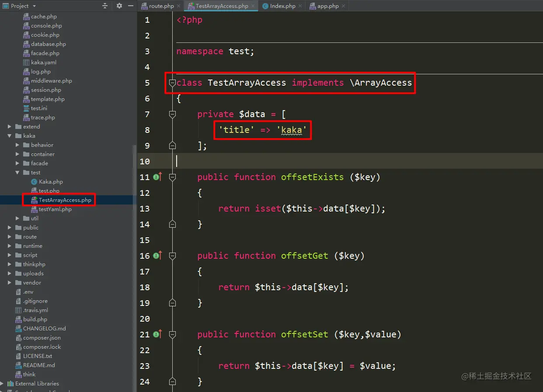Select TestArrayAccess.php in the project tree
The height and width of the screenshot is (392, 543).
(65, 200)
